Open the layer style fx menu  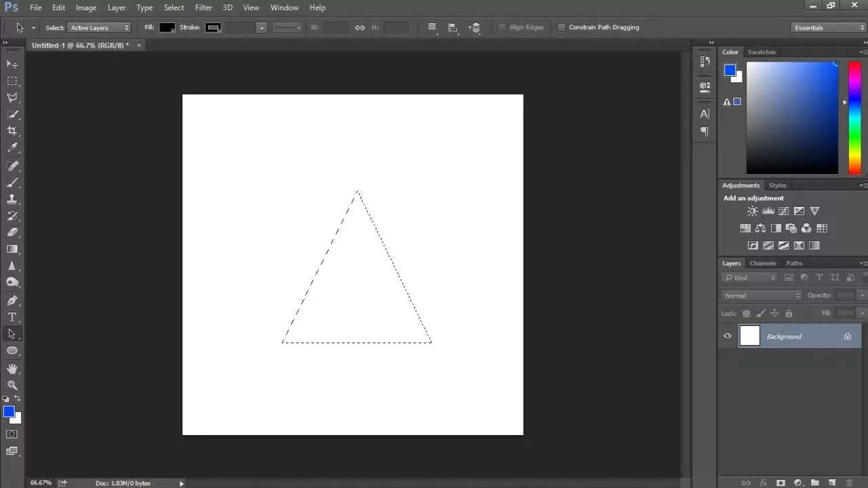764,483
